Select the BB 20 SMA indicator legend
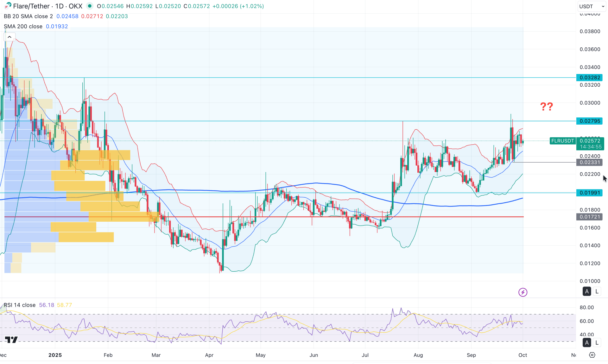This screenshot has height=364, width=608. [28, 16]
